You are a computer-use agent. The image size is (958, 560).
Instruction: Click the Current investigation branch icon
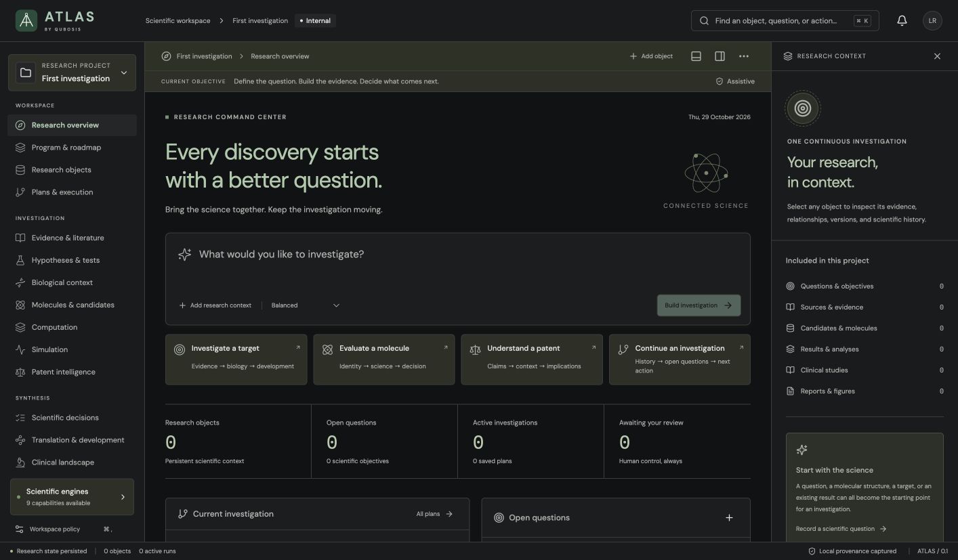183,514
